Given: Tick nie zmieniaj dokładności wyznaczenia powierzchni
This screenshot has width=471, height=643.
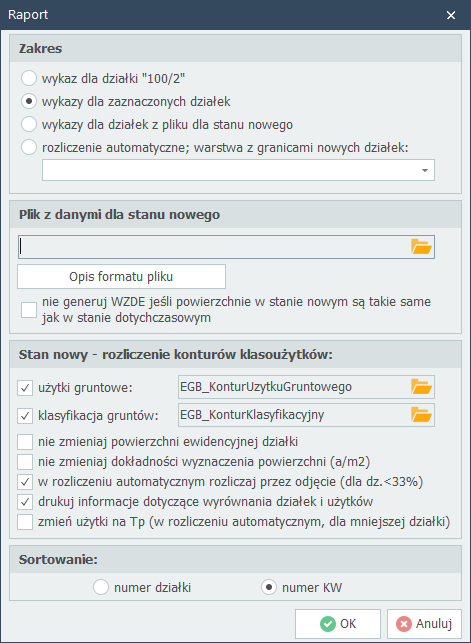Looking at the screenshot, I should pos(25,462).
